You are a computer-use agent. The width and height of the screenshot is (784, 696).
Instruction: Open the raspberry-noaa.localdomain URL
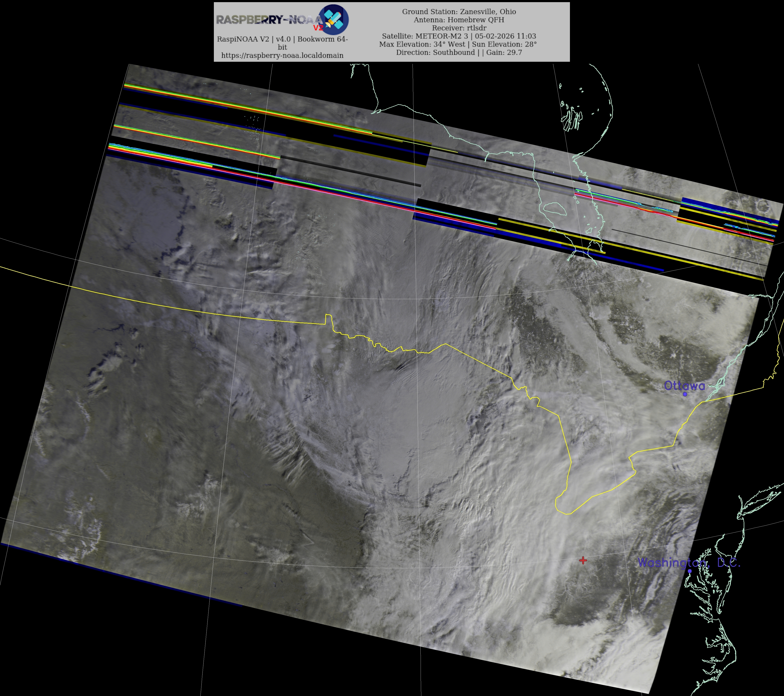click(x=282, y=56)
